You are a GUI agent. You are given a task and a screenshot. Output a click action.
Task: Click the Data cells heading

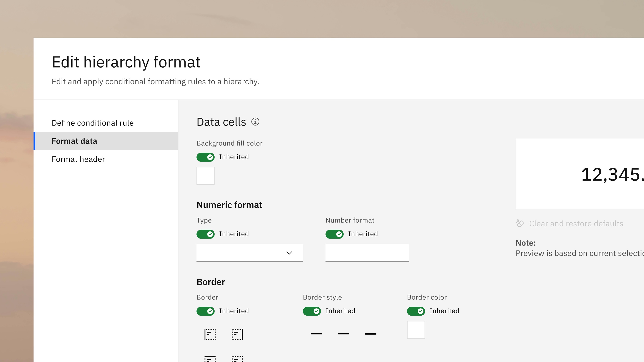coord(221,122)
